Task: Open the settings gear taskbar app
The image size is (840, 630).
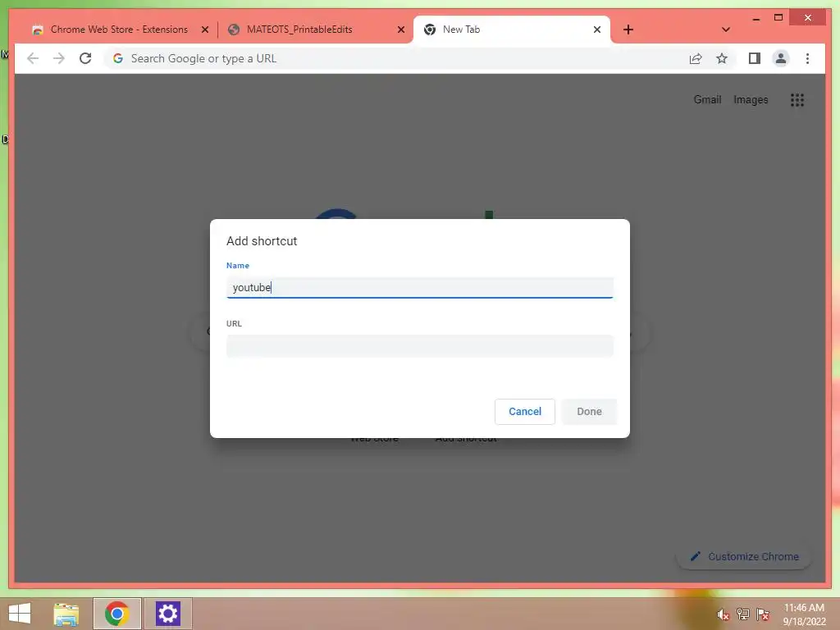Action: 167,614
